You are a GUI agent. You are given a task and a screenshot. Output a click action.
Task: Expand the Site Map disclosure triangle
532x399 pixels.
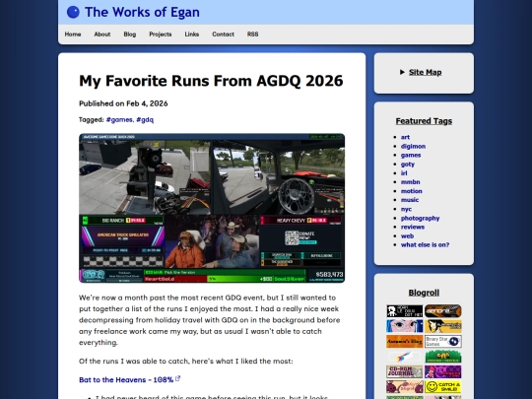(402, 72)
